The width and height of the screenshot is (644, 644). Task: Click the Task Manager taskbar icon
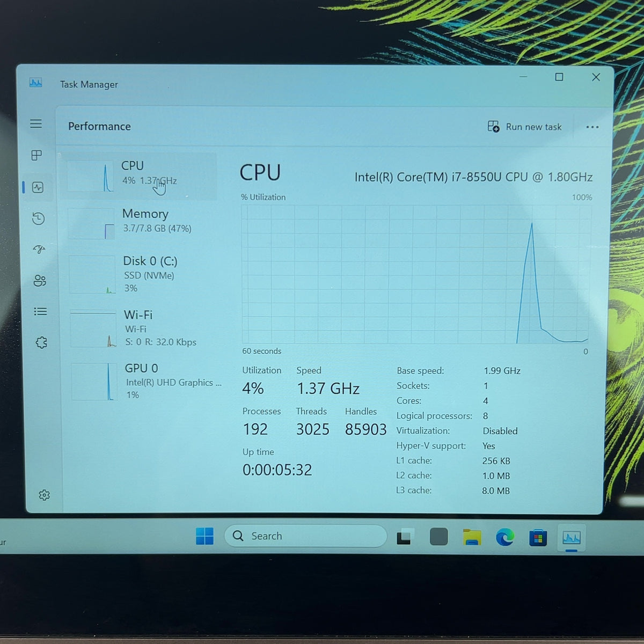point(572,538)
